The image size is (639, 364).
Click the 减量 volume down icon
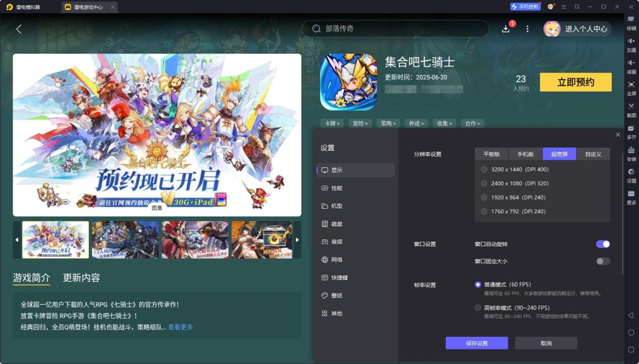pos(631,63)
